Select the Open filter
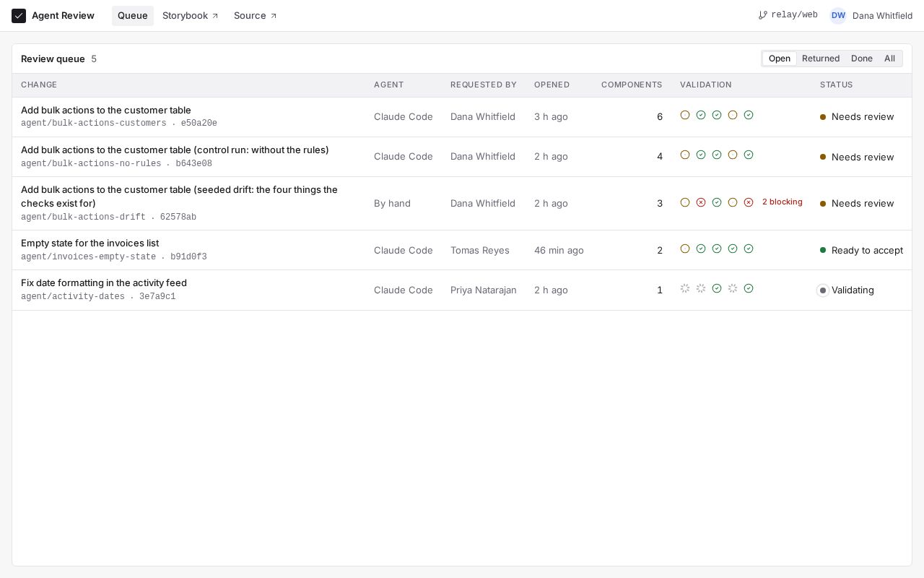Image resolution: width=924 pixels, height=578 pixels. tap(780, 59)
